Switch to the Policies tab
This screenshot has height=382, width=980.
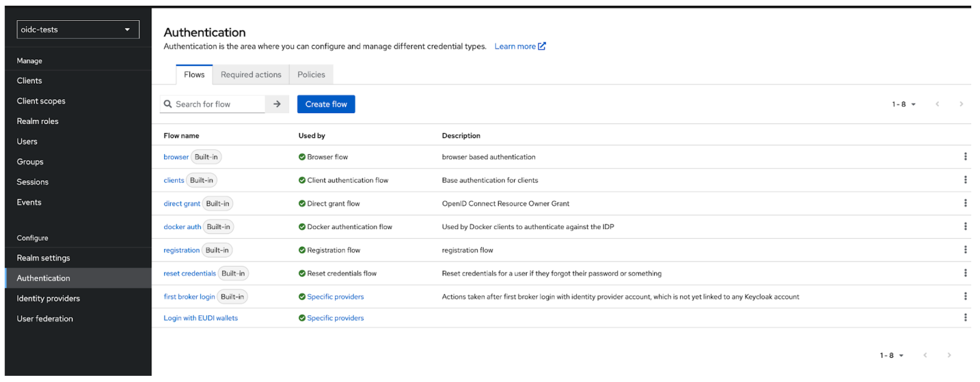tap(311, 74)
